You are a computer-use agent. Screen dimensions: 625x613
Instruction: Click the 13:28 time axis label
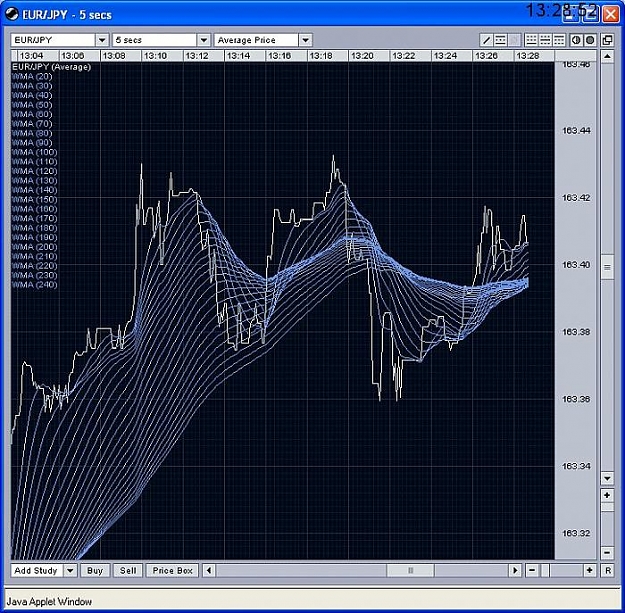coord(527,56)
